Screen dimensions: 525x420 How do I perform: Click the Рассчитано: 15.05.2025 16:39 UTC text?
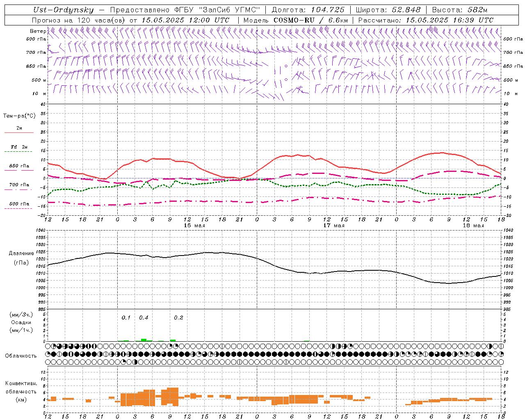[x=426, y=20]
